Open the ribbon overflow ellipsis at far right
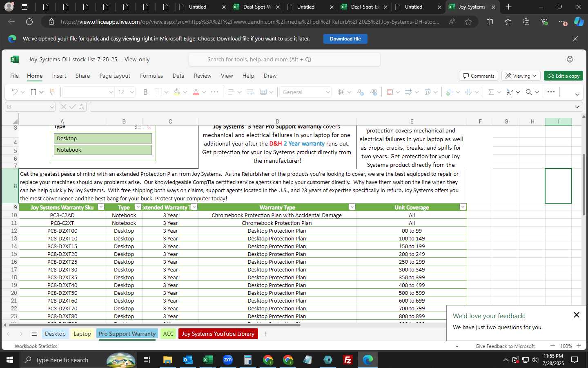The height and width of the screenshot is (368, 588). 551,92
